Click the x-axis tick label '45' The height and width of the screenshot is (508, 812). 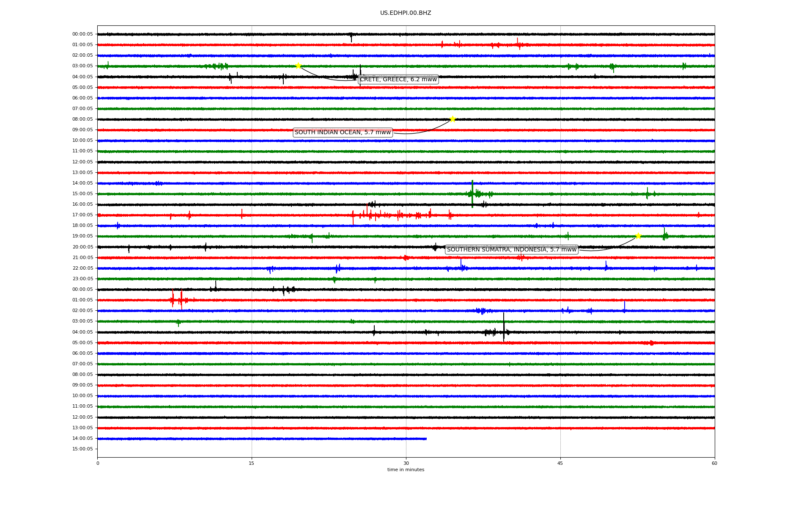pos(560,464)
